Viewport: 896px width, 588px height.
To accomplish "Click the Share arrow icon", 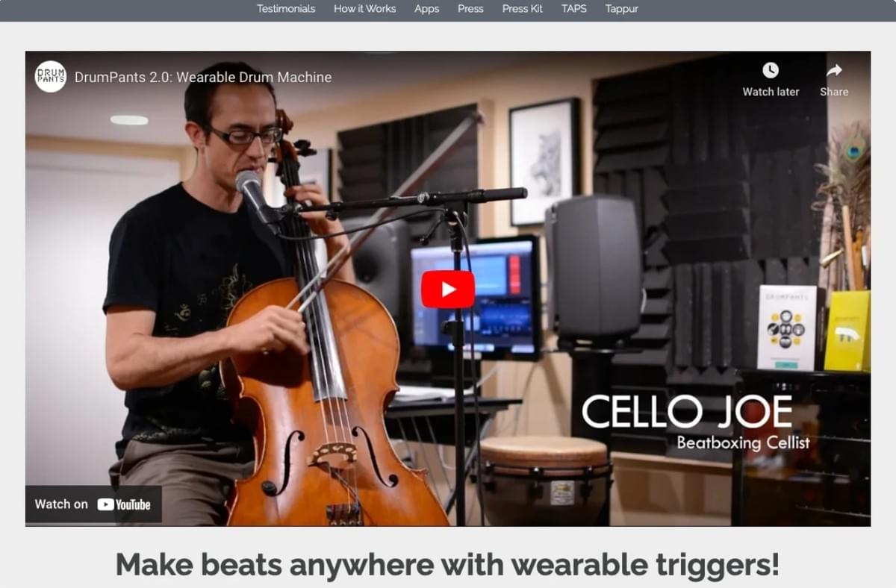I will 834,70.
